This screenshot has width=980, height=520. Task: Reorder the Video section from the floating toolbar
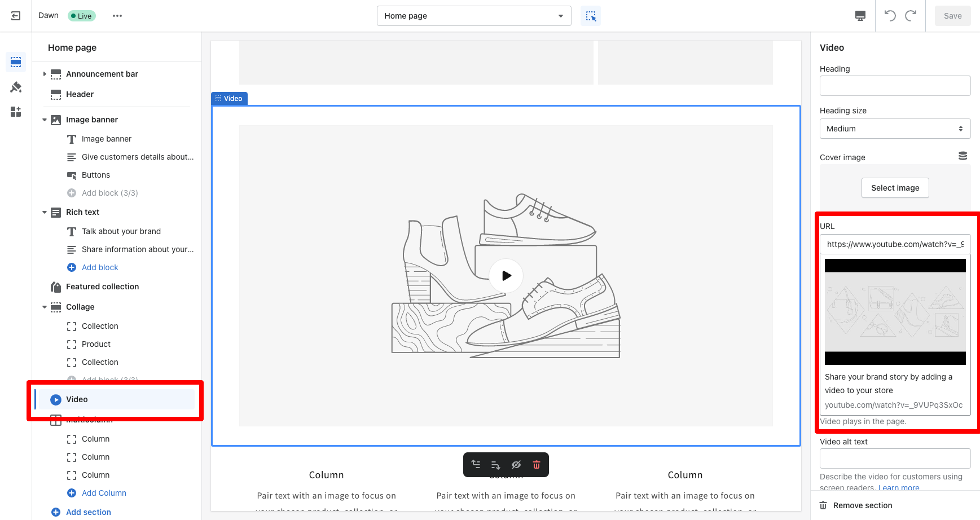tap(476, 464)
